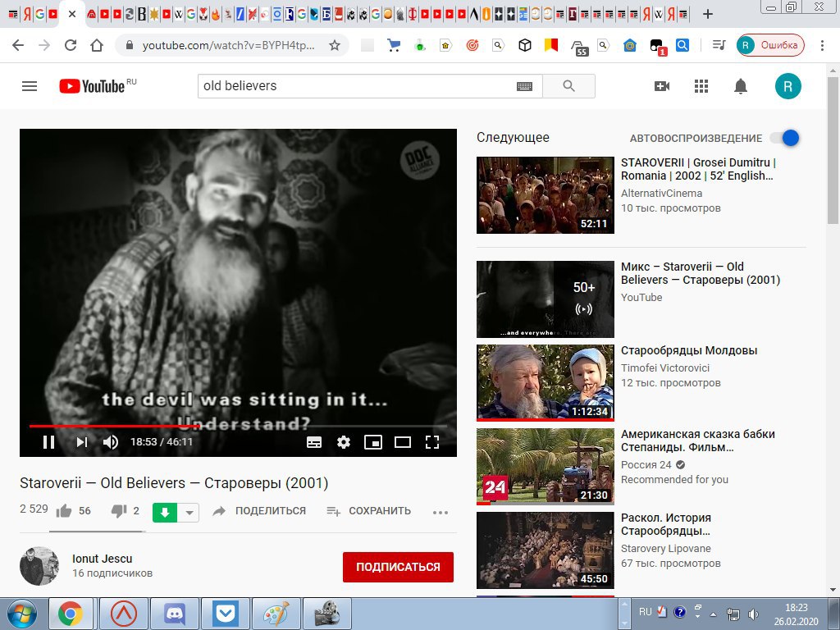Switch to miniplayer mode
This screenshot has height=630, width=840.
point(373,442)
